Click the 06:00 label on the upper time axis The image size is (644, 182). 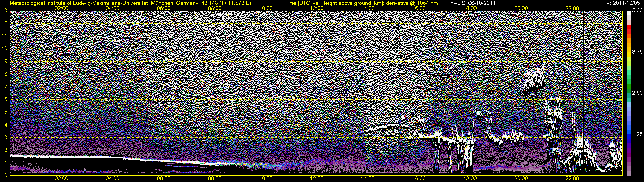[x=164, y=8]
